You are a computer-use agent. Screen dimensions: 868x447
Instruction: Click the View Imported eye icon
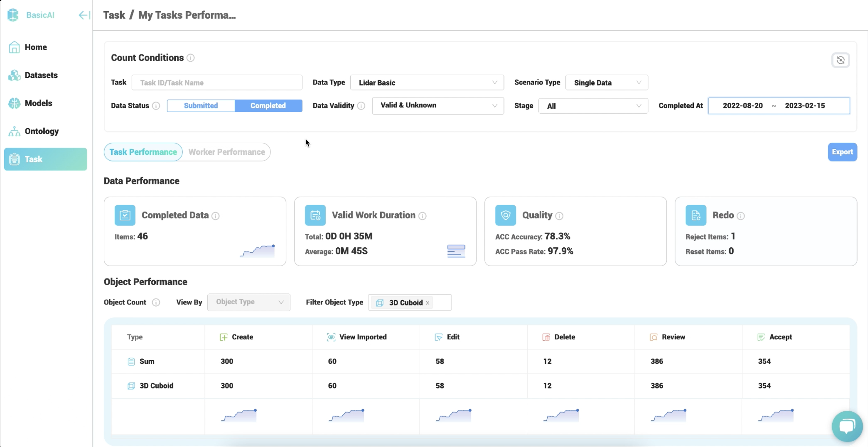point(331,337)
